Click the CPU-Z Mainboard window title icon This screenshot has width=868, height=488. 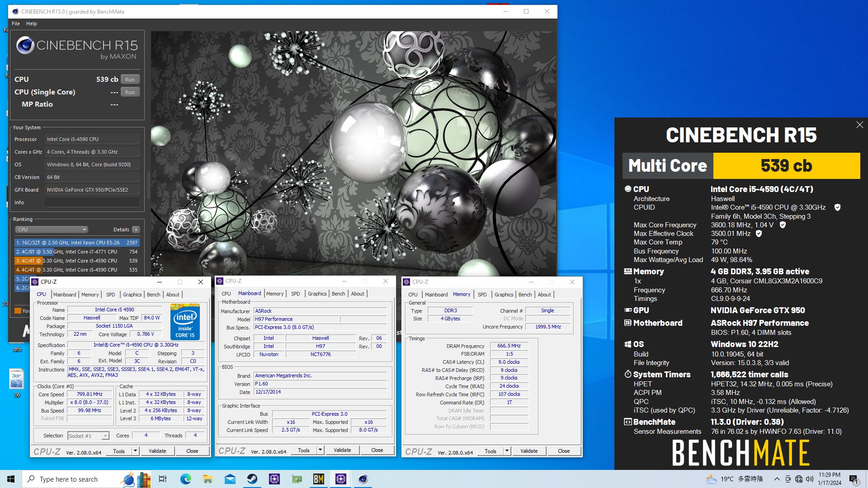pyautogui.click(x=220, y=281)
